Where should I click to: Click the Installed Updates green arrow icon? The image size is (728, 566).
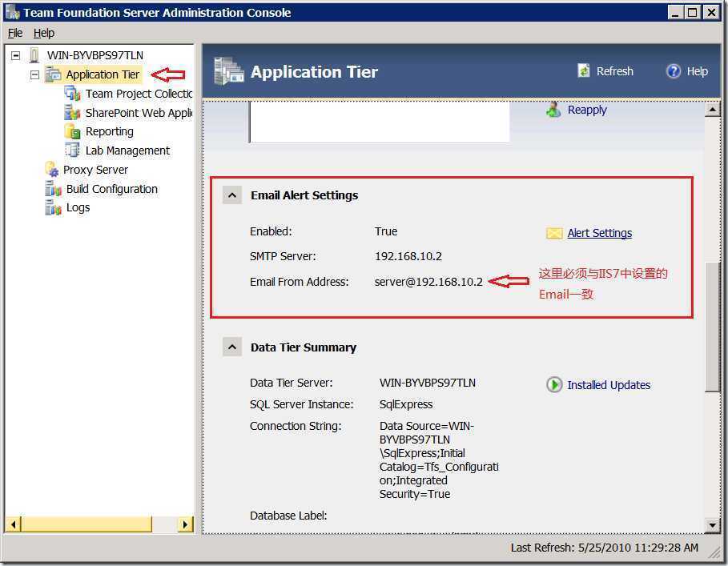(x=554, y=384)
